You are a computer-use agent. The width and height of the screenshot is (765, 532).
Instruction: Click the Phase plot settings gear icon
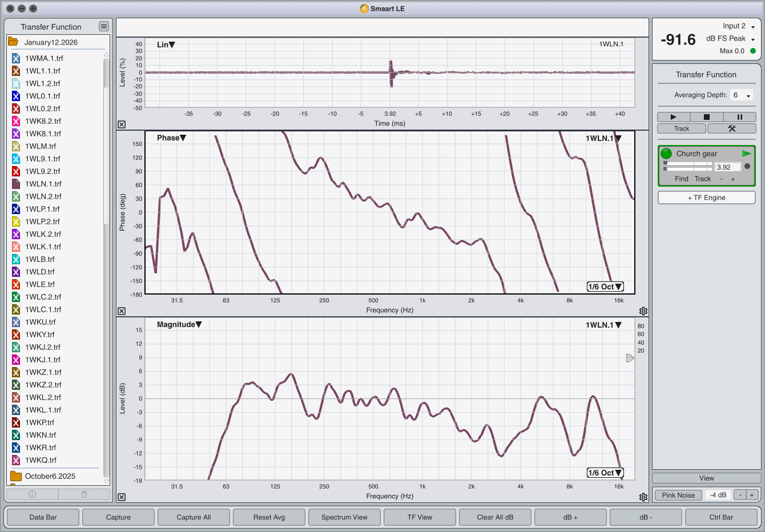tap(643, 311)
